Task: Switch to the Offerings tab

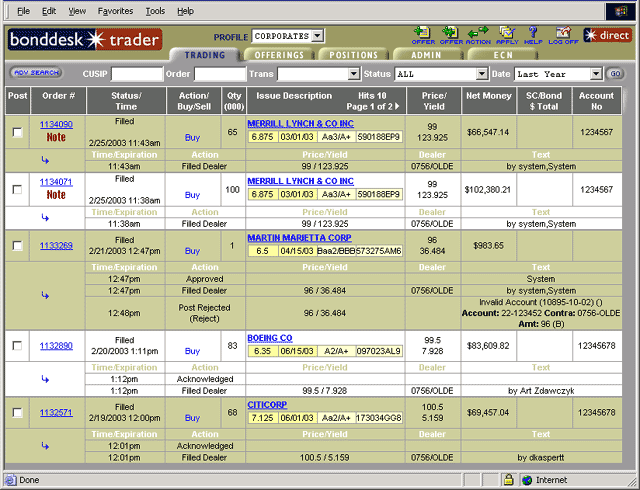Action: tap(279, 55)
